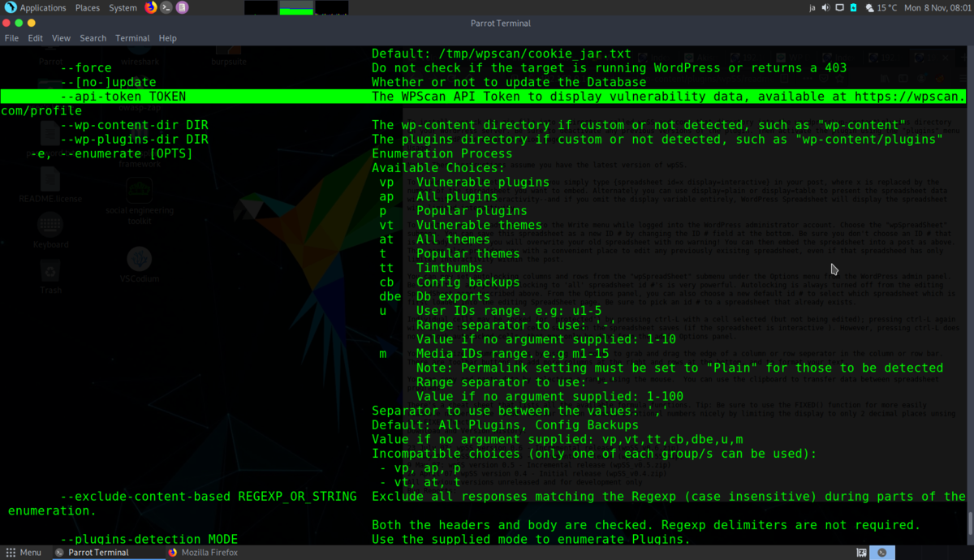Open the purple text editor launcher

click(182, 7)
